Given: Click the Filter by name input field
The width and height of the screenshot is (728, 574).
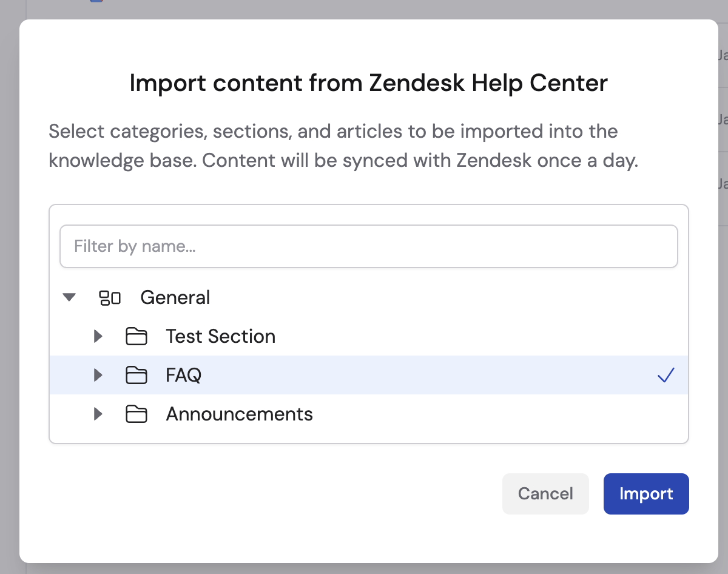Looking at the screenshot, I should coord(368,246).
